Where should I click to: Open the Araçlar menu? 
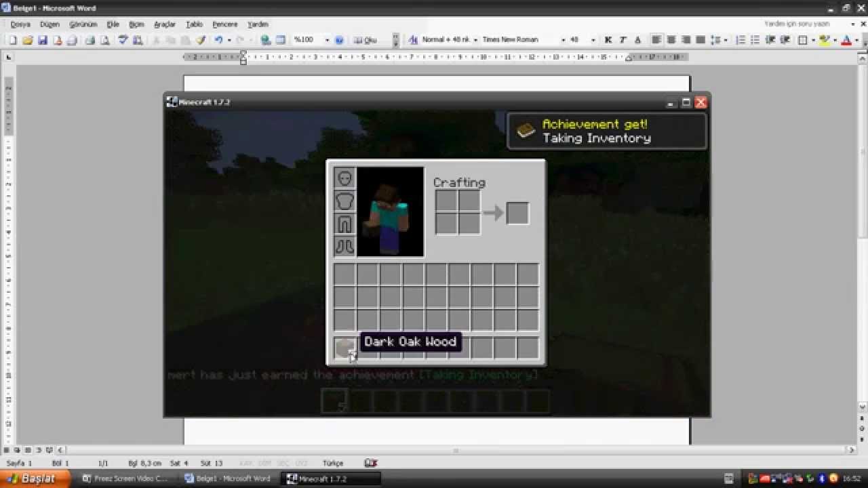tap(165, 24)
